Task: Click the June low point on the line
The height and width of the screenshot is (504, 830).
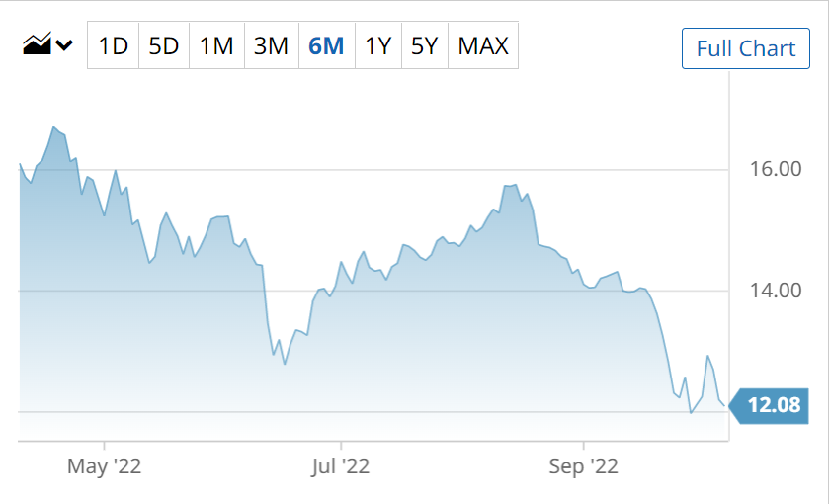Action: (285, 364)
